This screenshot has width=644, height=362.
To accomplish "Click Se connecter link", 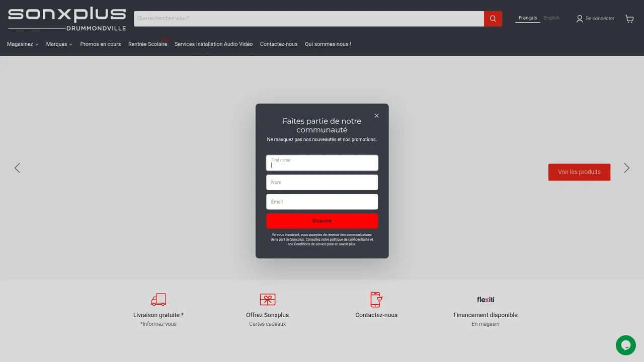I will click(600, 19).
